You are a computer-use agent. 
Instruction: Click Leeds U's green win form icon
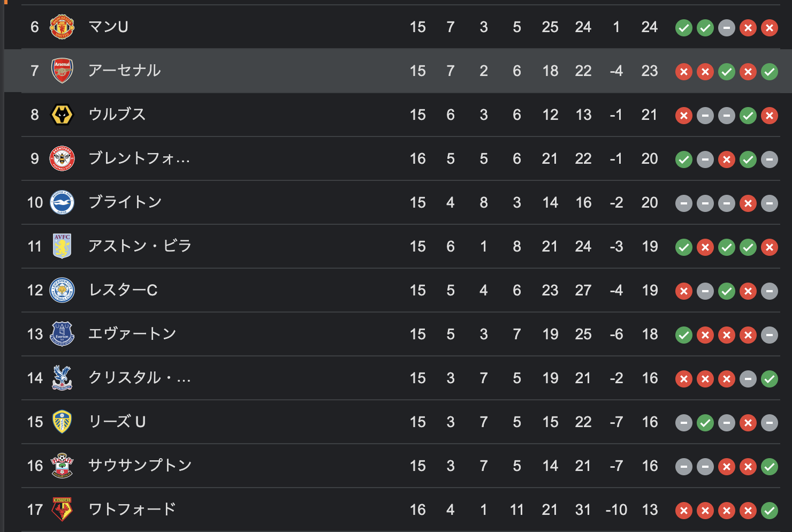click(x=705, y=423)
